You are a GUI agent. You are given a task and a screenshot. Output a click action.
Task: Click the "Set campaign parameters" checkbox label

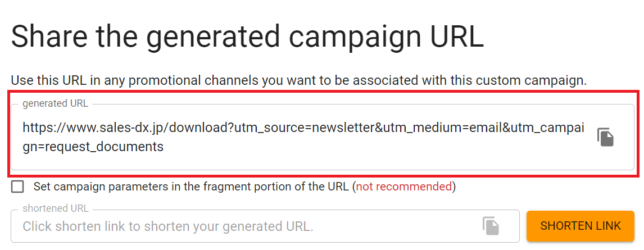(x=245, y=187)
